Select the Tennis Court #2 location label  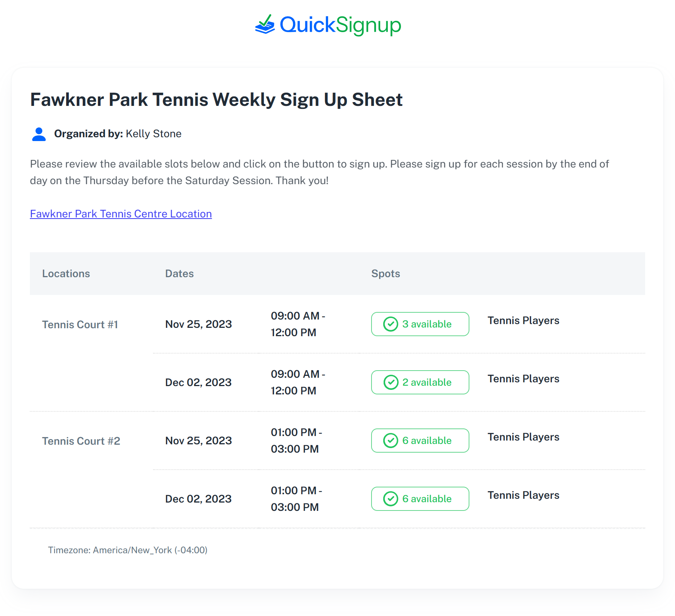pos(81,441)
